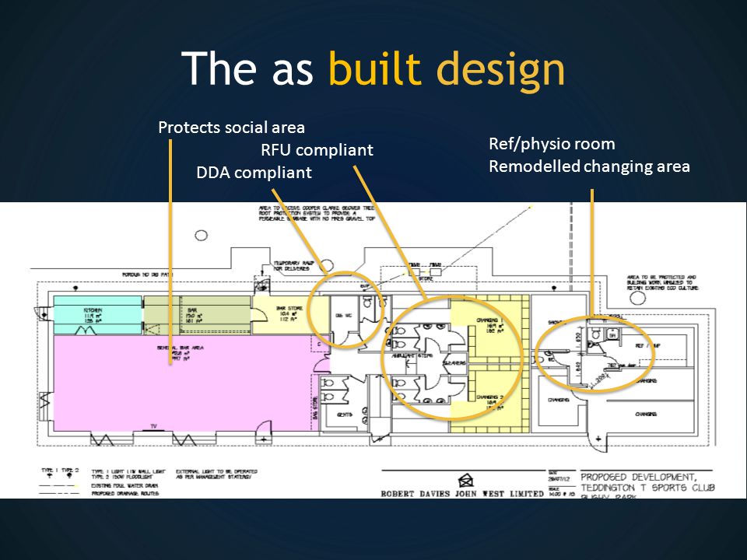Image resolution: width=747 pixels, height=560 pixels.
Task: Click the TV label on the bottom wall
Action: tap(153, 426)
